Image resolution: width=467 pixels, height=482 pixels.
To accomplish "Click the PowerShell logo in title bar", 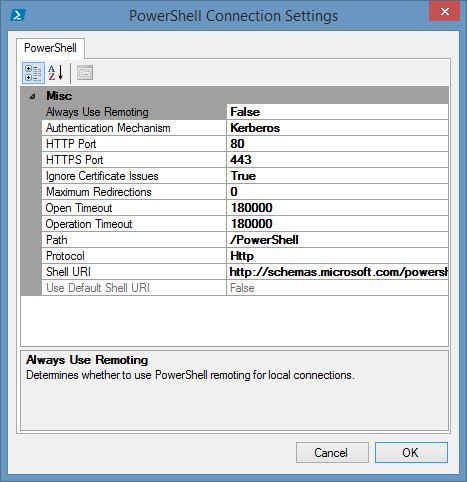I will point(18,15).
